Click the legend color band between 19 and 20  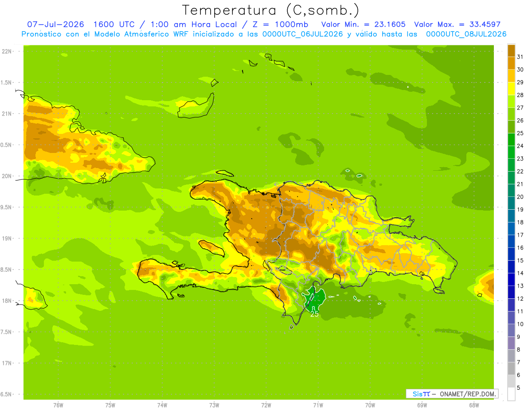click(511, 203)
